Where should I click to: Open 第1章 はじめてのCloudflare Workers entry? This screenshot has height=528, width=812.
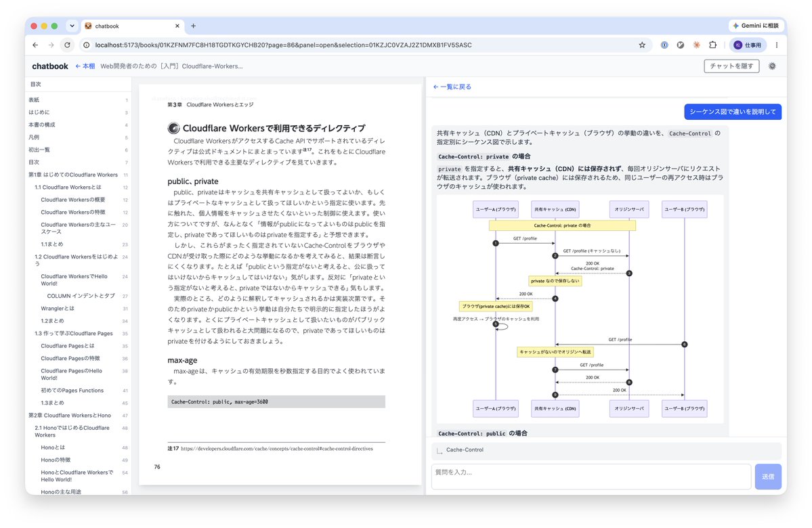coord(78,175)
